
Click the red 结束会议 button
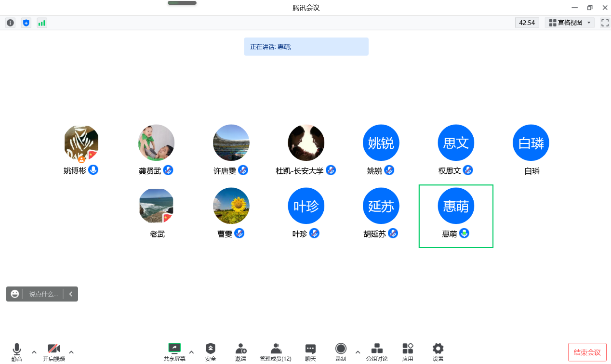point(587,352)
